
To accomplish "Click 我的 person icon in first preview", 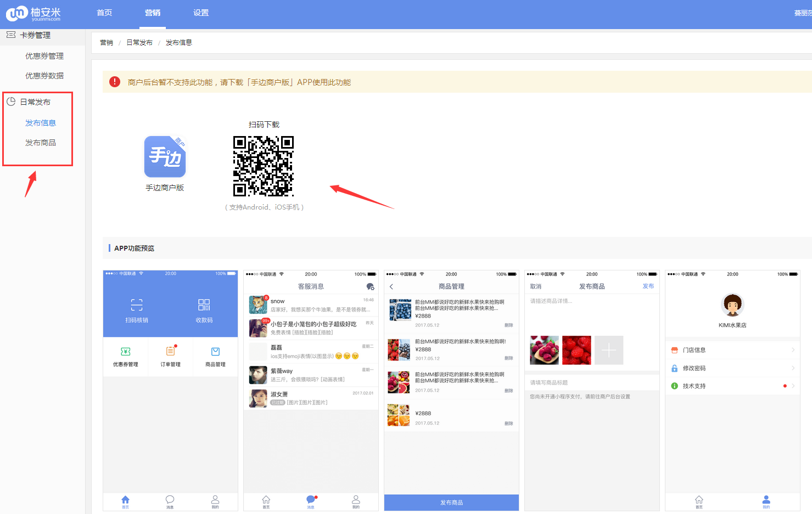I will [x=215, y=500].
